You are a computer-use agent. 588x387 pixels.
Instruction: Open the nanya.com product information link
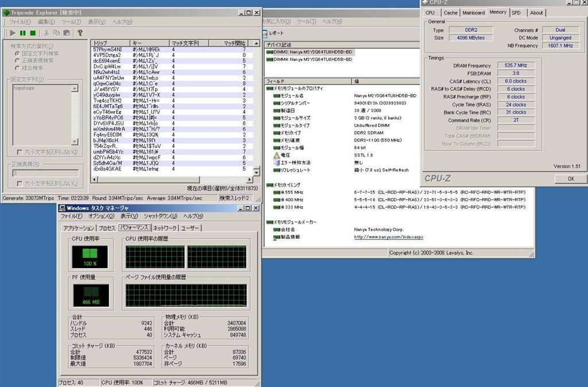click(388, 237)
